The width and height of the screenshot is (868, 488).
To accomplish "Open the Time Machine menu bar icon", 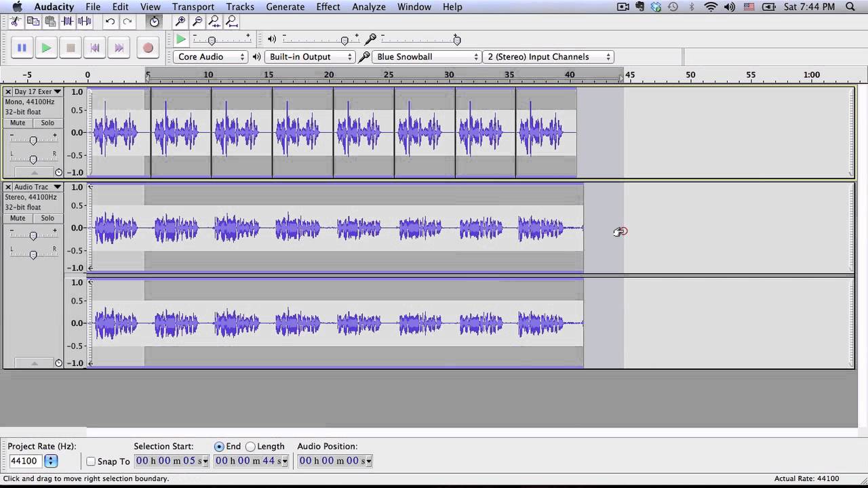I will tap(673, 7).
